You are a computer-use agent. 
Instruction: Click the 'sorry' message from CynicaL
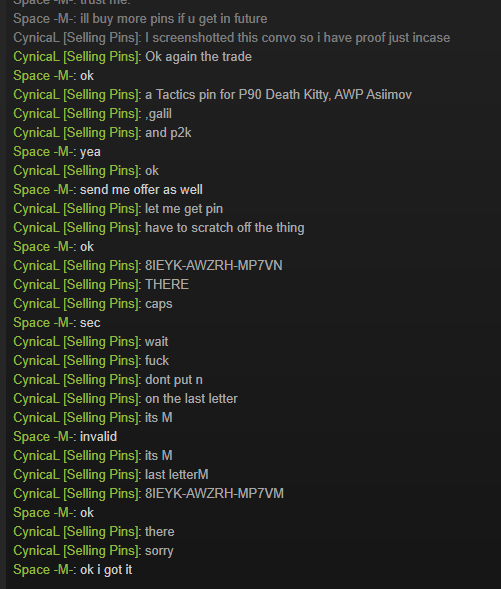point(159,551)
